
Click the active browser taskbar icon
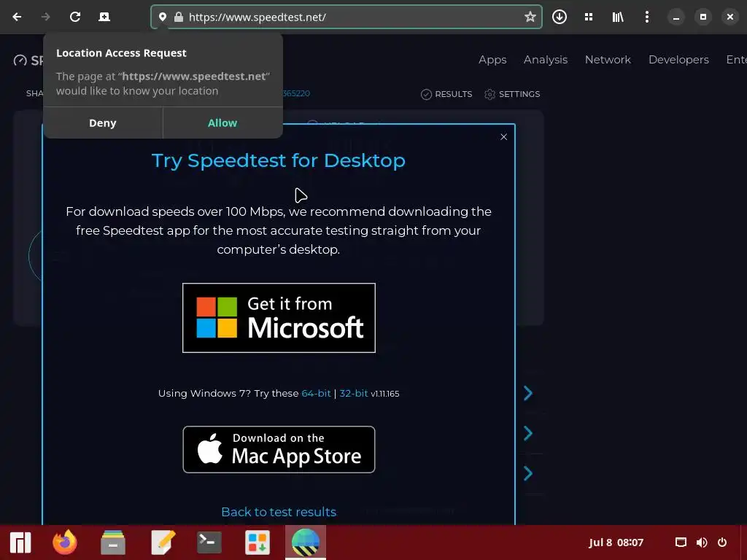tap(306, 542)
